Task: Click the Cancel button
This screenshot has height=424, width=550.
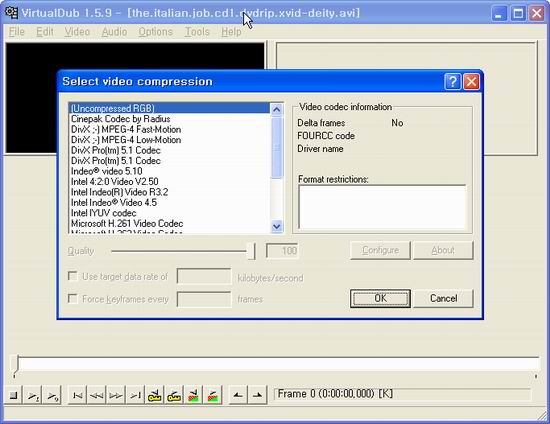Action: (443, 298)
